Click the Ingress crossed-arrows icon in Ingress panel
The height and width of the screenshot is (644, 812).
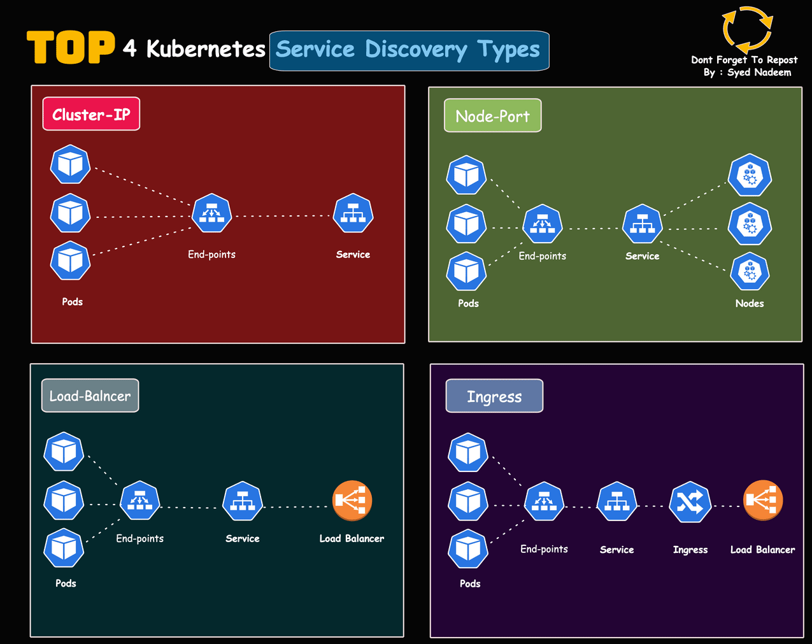pyautogui.click(x=690, y=503)
